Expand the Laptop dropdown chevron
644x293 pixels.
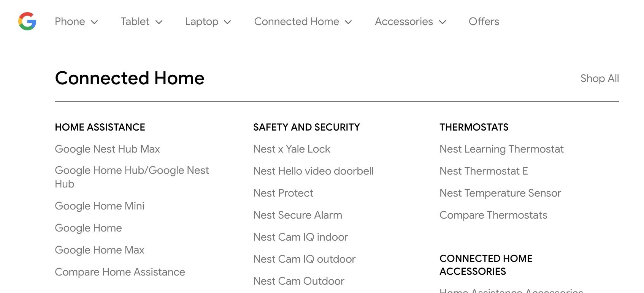(227, 22)
